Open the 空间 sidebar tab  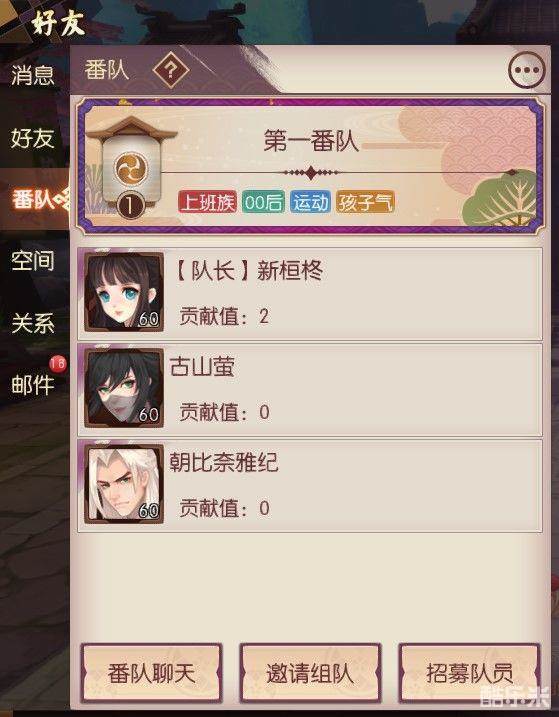pyautogui.click(x=33, y=261)
